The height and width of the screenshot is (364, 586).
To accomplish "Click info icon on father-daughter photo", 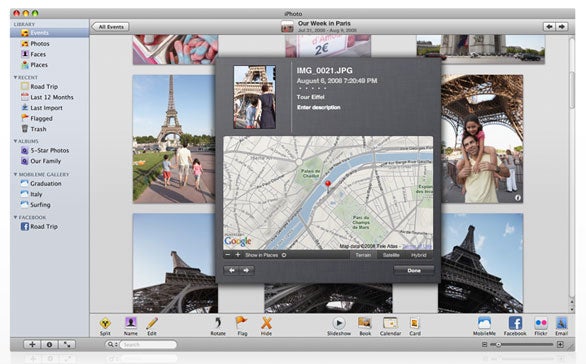I will [518, 198].
